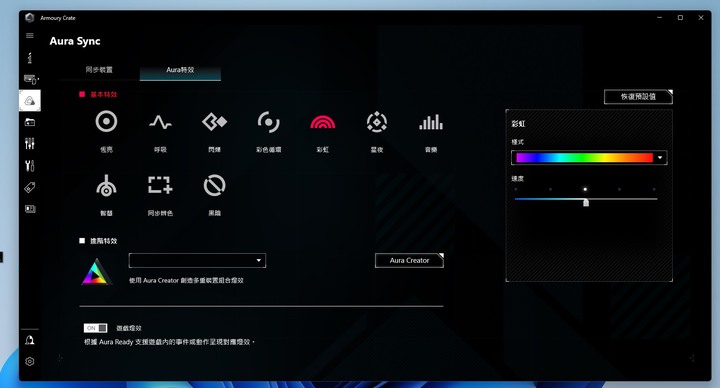Open the Scenario Profiles sliders sidebar icon
The height and width of the screenshot is (388, 720).
click(x=30, y=144)
